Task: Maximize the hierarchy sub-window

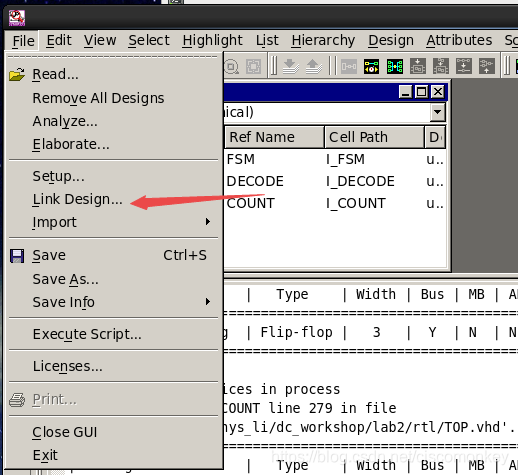Action: [x=421, y=92]
